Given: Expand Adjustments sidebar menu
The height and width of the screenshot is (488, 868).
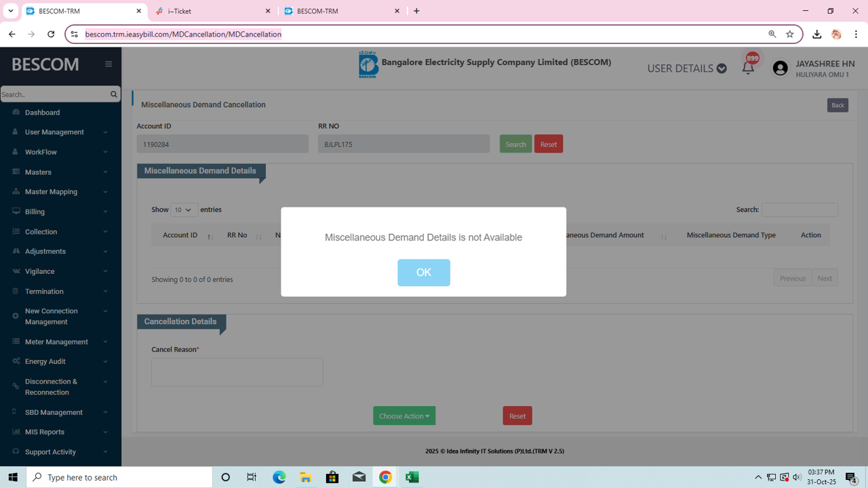Looking at the screenshot, I should point(60,251).
